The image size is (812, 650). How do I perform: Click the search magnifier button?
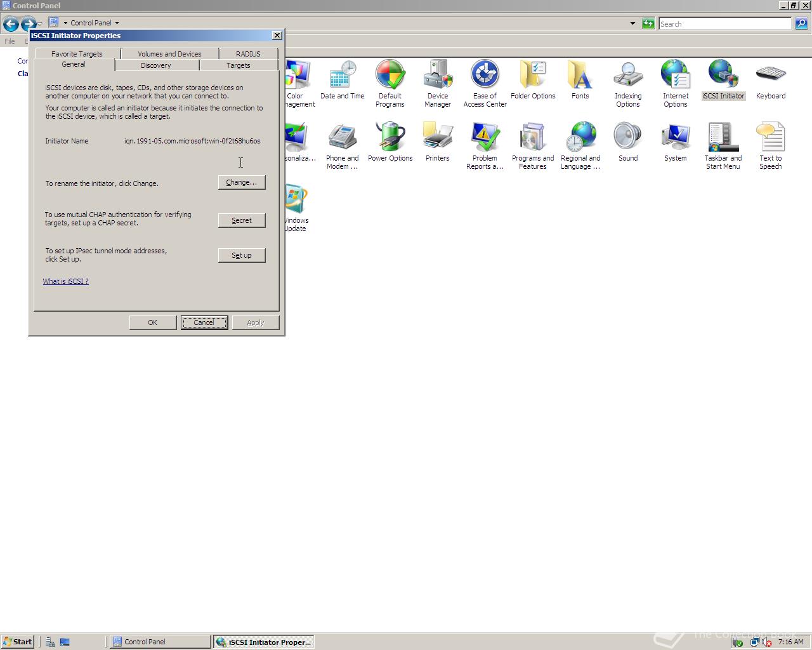801,23
